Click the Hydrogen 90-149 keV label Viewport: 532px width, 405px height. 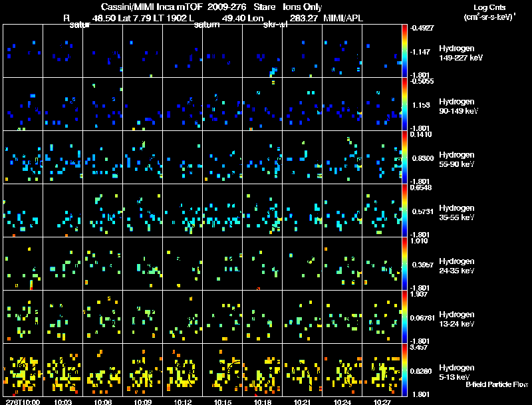tap(458, 106)
